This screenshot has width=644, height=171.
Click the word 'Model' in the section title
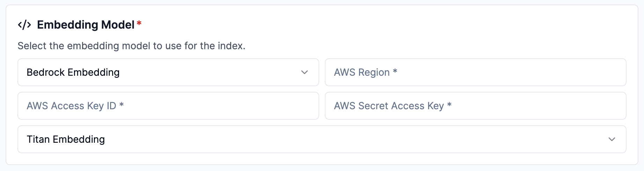click(x=117, y=25)
